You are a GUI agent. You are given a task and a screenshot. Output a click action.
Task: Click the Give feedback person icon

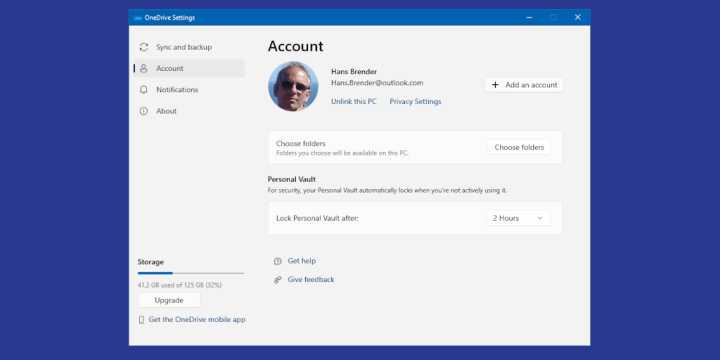click(277, 280)
